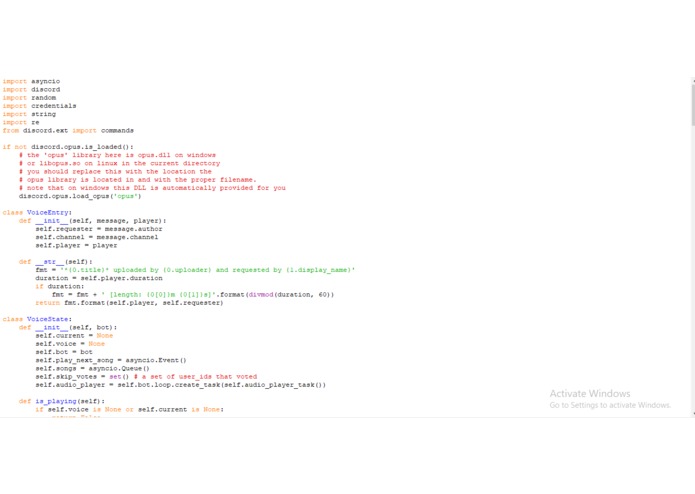The height and width of the screenshot is (494, 695).
Task: Click "self.channel = message.channel" line
Action: pos(97,237)
